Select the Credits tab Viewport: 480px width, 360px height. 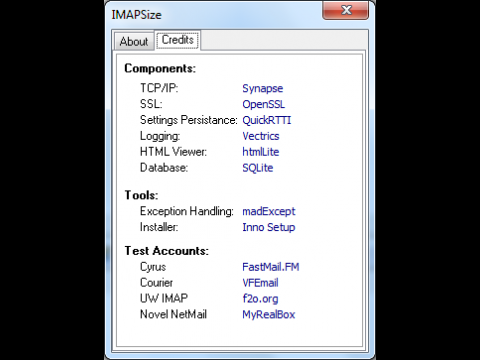(178, 40)
